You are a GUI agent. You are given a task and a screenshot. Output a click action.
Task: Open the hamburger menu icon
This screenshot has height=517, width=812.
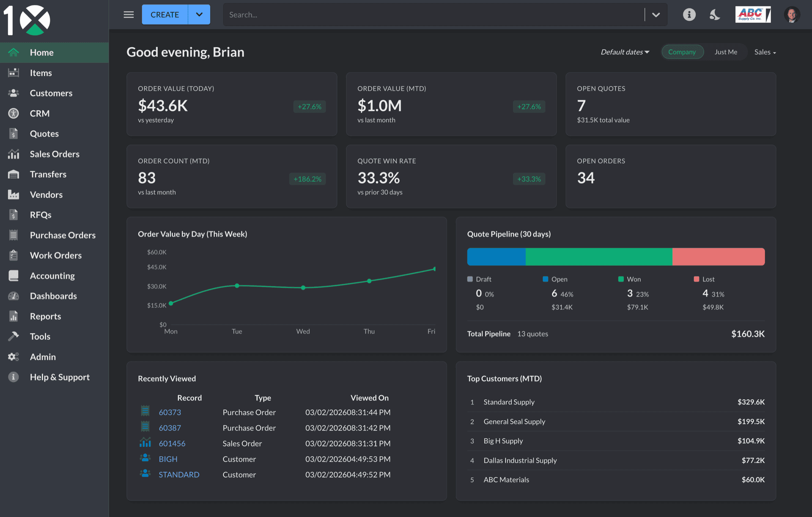click(129, 15)
